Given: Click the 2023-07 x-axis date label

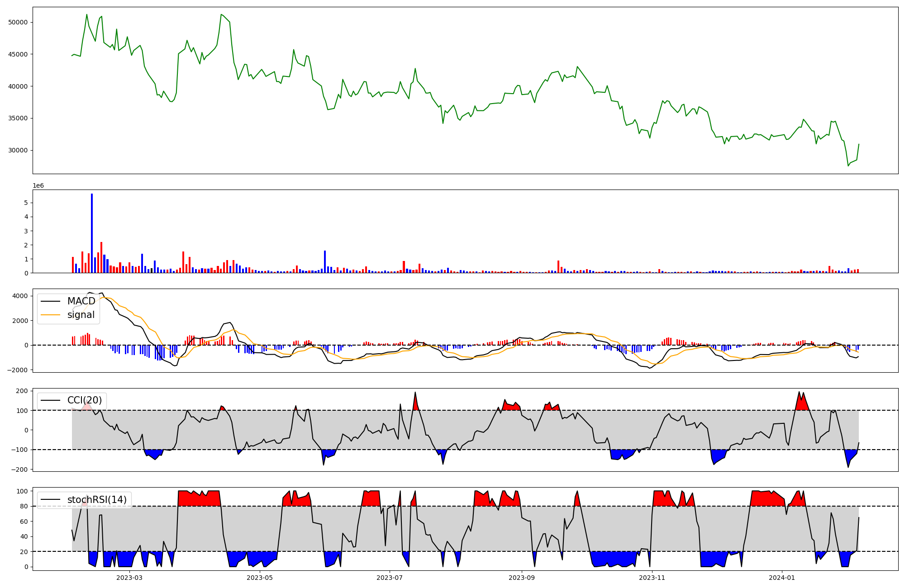Looking at the screenshot, I should pos(390,578).
